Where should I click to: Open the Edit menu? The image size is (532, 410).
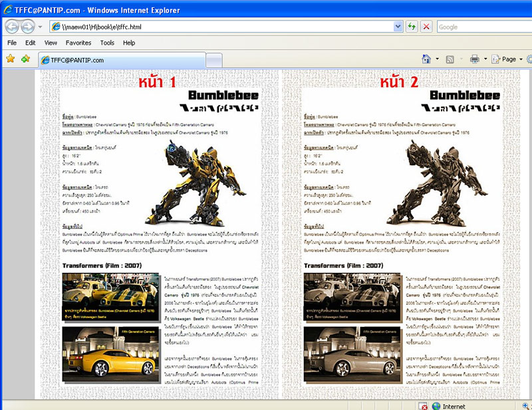click(30, 43)
